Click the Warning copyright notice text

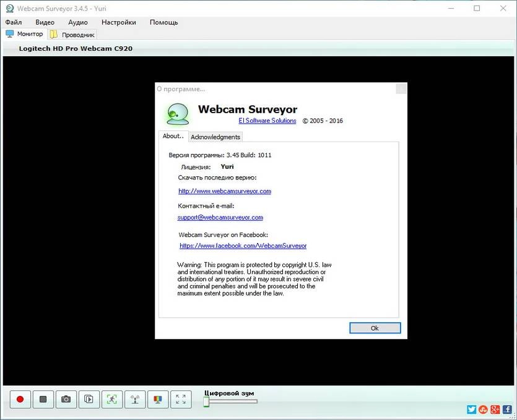coord(254,279)
